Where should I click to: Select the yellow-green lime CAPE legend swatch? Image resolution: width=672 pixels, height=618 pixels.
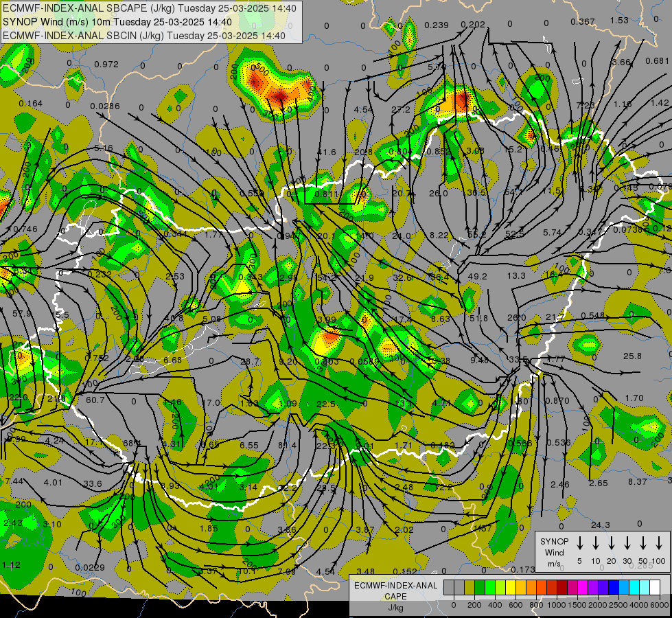500,587
